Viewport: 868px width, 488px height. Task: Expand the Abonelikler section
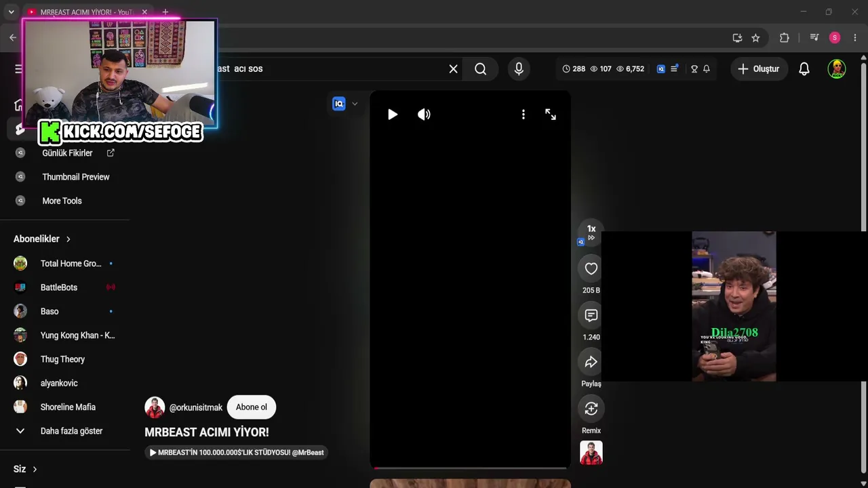[42, 239]
